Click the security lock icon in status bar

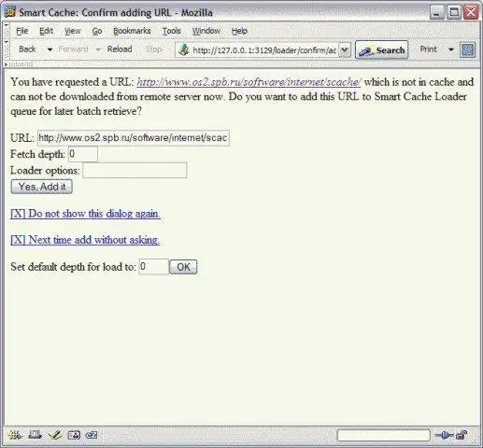point(462,435)
